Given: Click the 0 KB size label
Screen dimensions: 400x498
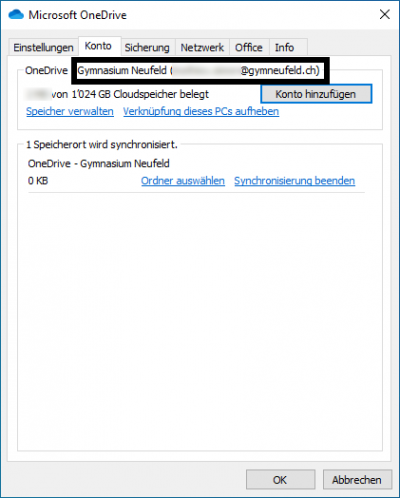Looking at the screenshot, I should pos(38,181).
